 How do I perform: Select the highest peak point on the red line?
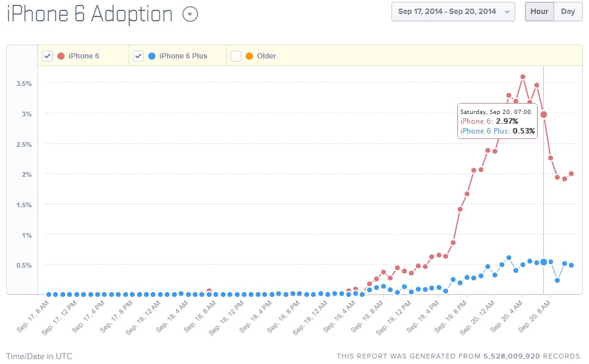[x=523, y=76]
